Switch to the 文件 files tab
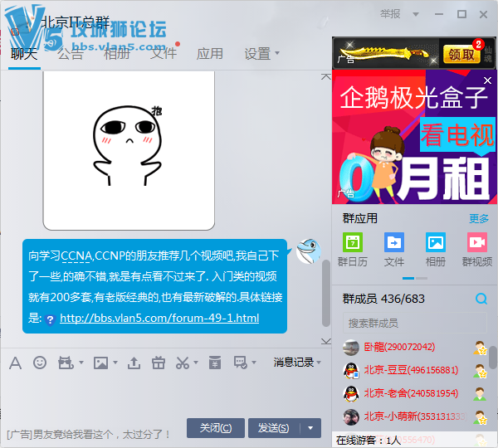498x448 pixels. [164, 54]
